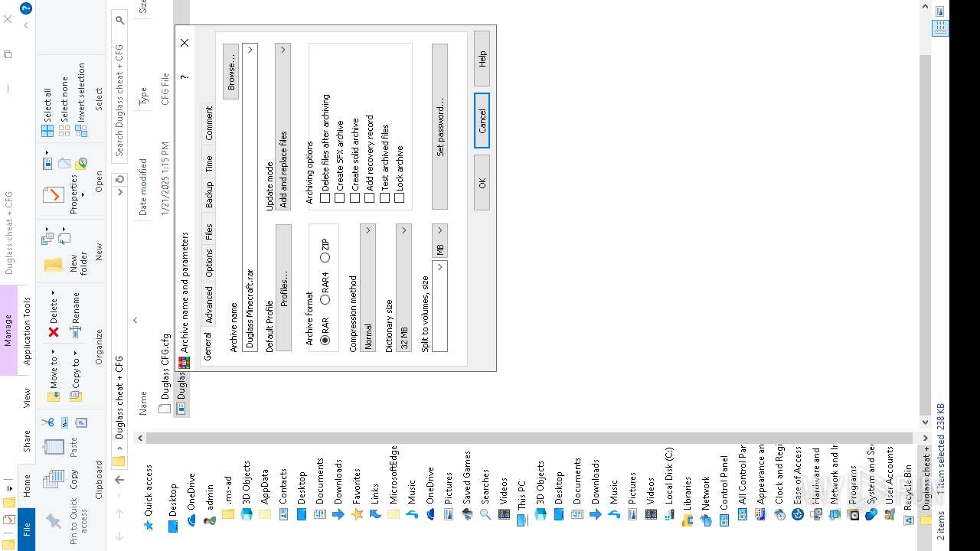Click the Paste icon in the ribbon

click(54, 446)
